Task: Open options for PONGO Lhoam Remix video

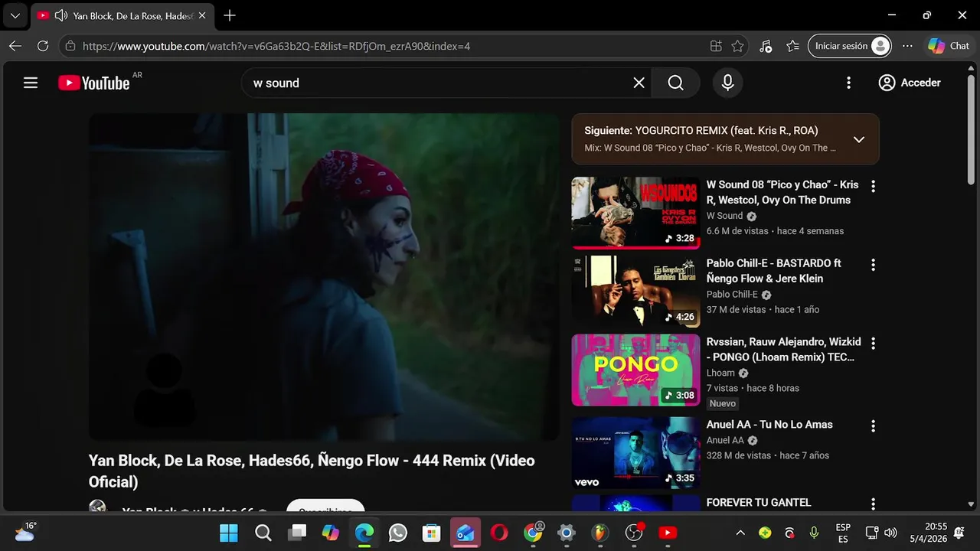Action: point(873,344)
